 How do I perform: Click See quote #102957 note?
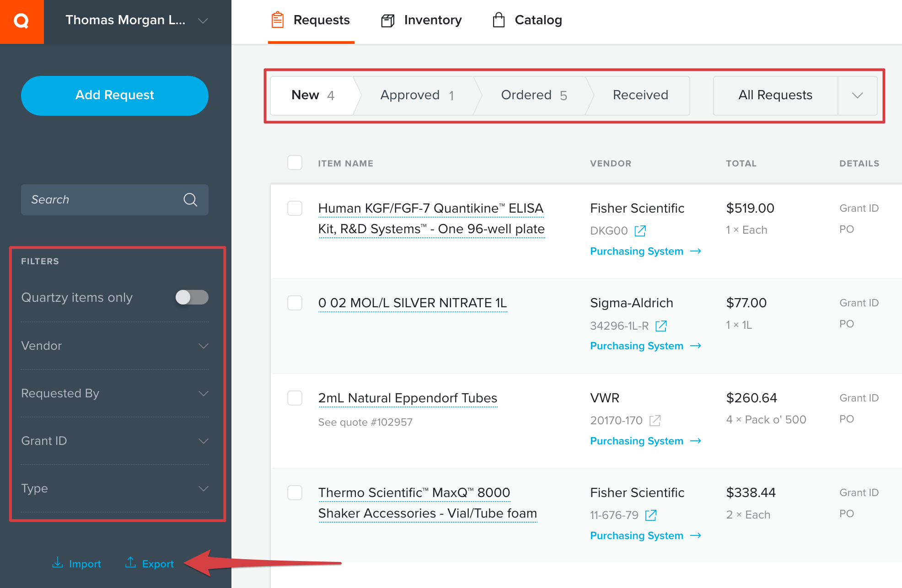point(365,422)
